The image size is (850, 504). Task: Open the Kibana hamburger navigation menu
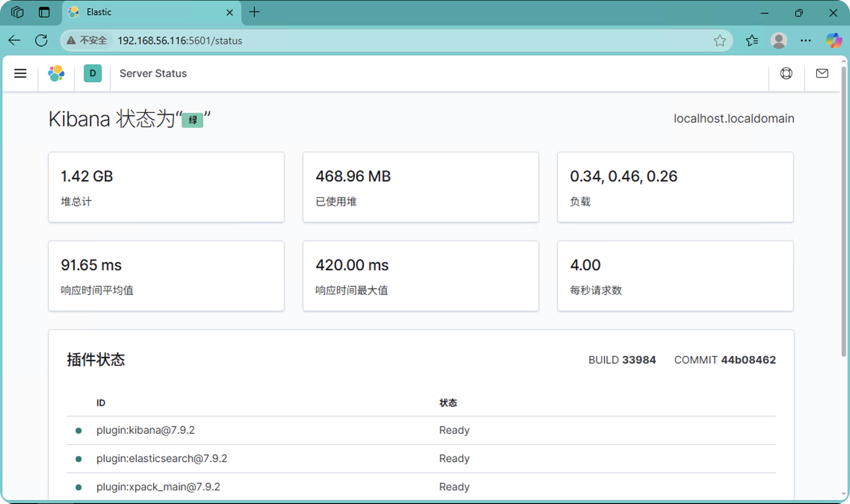coord(20,73)
